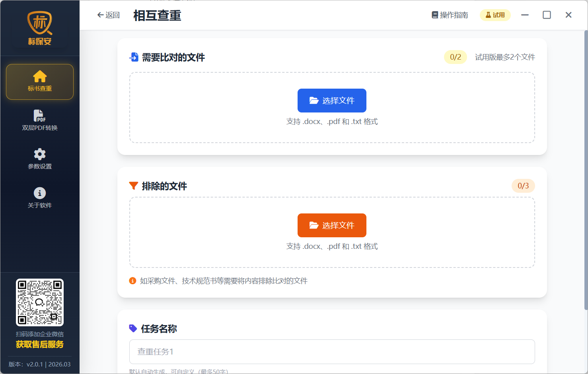The image size is (588, 374).
Task: Open 关于软件 info page
Action: click(x=40, y=198)
